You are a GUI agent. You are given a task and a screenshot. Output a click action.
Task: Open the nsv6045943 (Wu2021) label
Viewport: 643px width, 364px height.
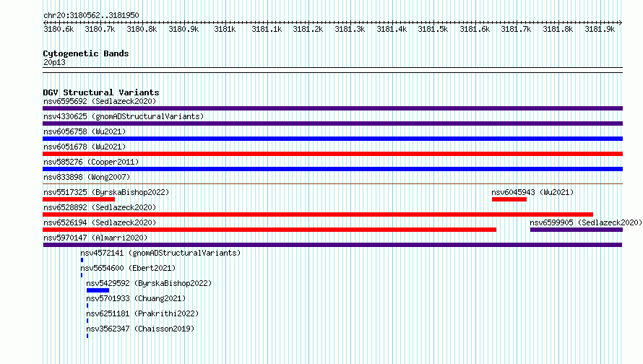(532, 192)
